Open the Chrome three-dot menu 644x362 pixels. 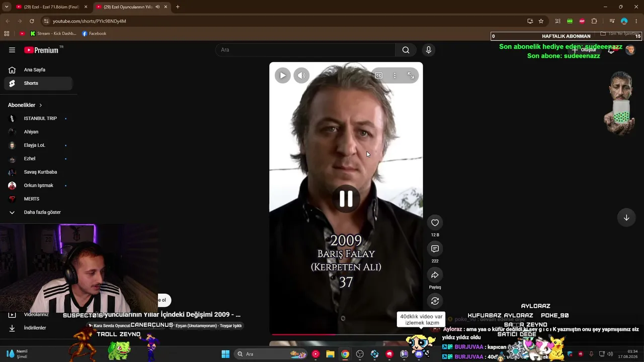pyautogui.click(x=636, y=21)
